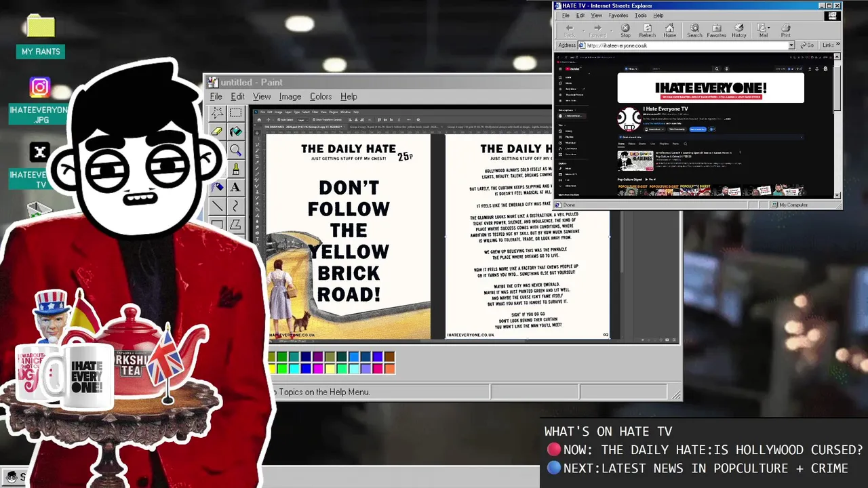Open the MY RANTS desktop folder
Image resolution: width=868 pixels, height=488 pixels.
[x=41, y=35]
